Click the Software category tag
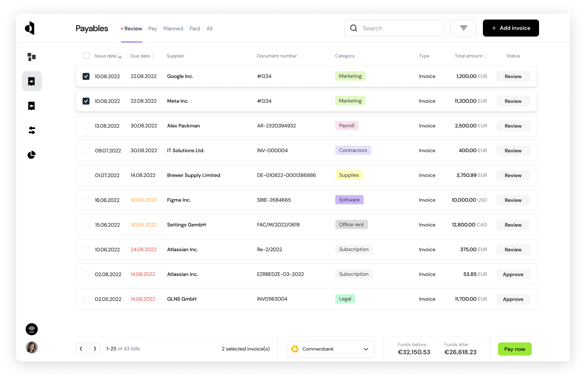Image resolution: width=588 pixels, height=380 pixels. click(x=349, y=200)
